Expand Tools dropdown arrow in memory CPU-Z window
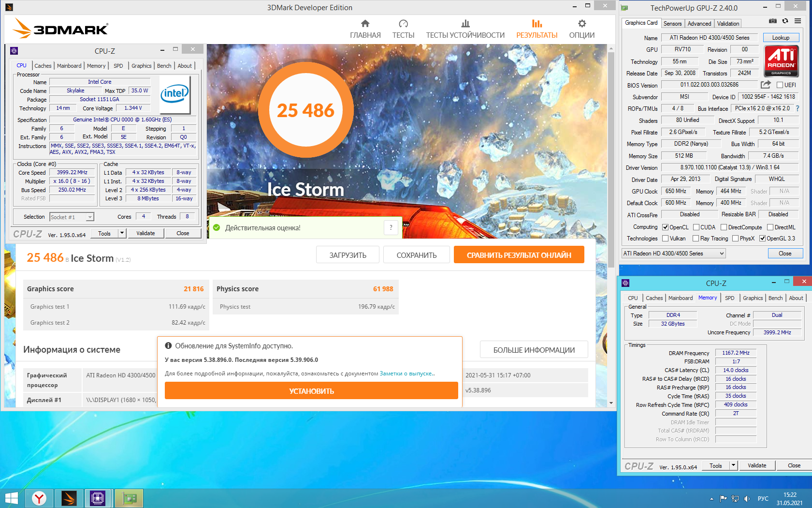This screenshot has width=812, height=508. (x=733, y=465)
